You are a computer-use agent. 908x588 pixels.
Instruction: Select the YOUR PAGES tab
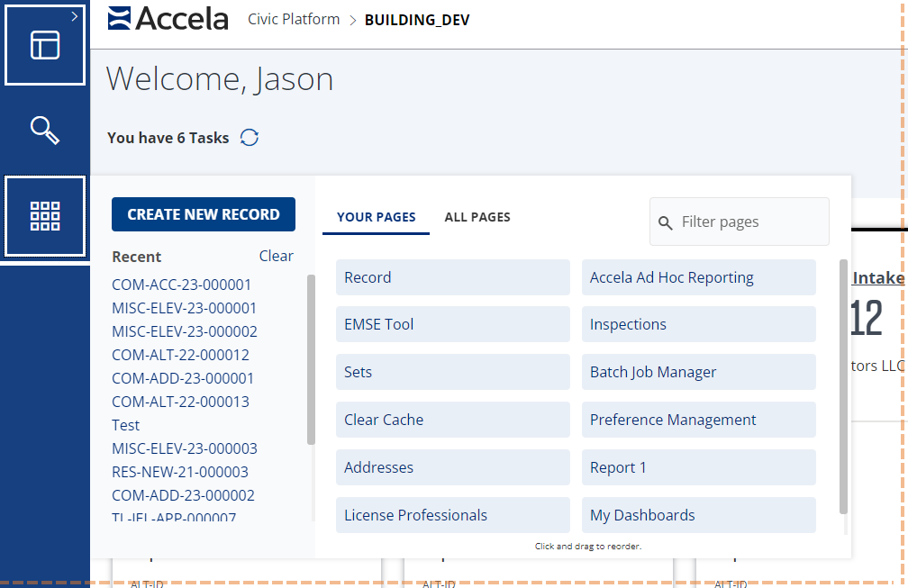376,217
